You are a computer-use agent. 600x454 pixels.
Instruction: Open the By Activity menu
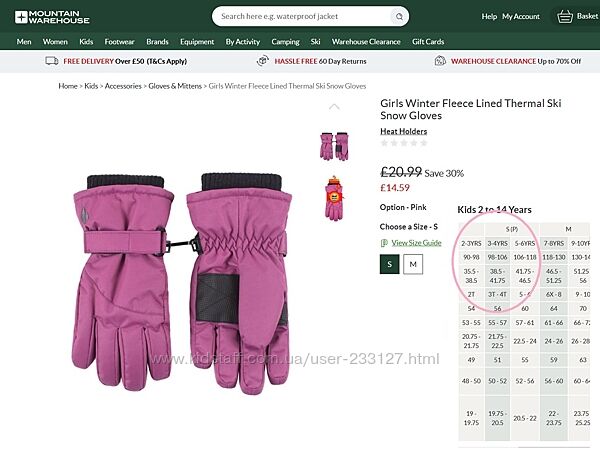pos(243,42)
